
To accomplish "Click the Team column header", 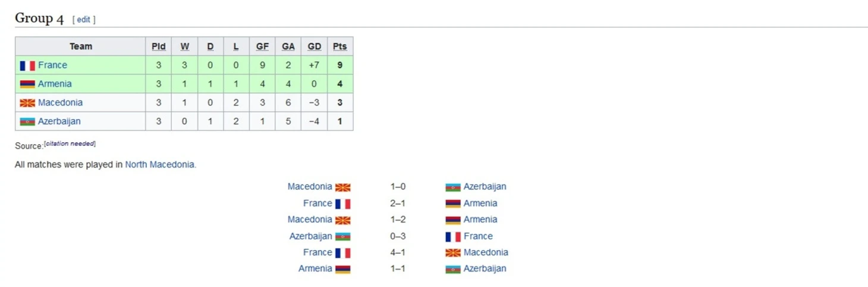I will pos(81,46).
